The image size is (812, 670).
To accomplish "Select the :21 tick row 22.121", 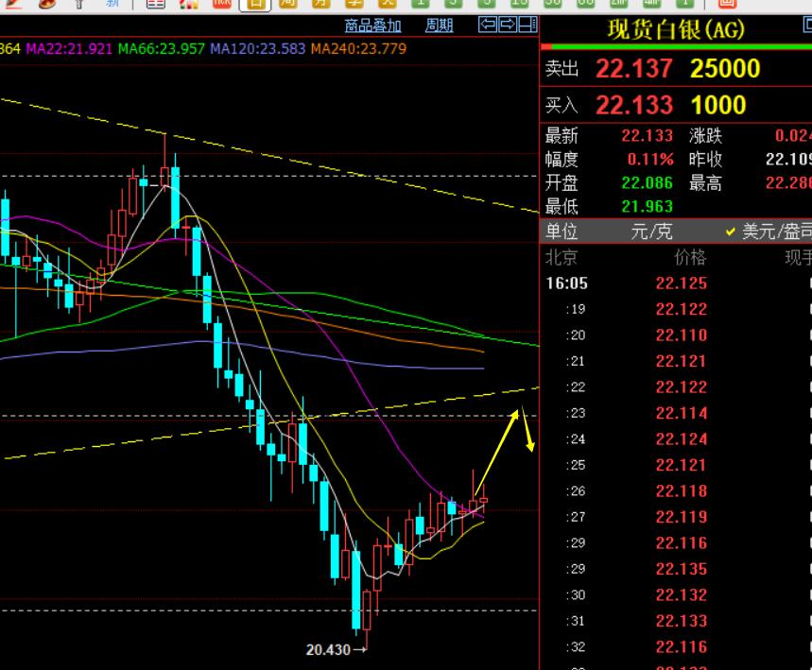I will [x=676, y=361].
